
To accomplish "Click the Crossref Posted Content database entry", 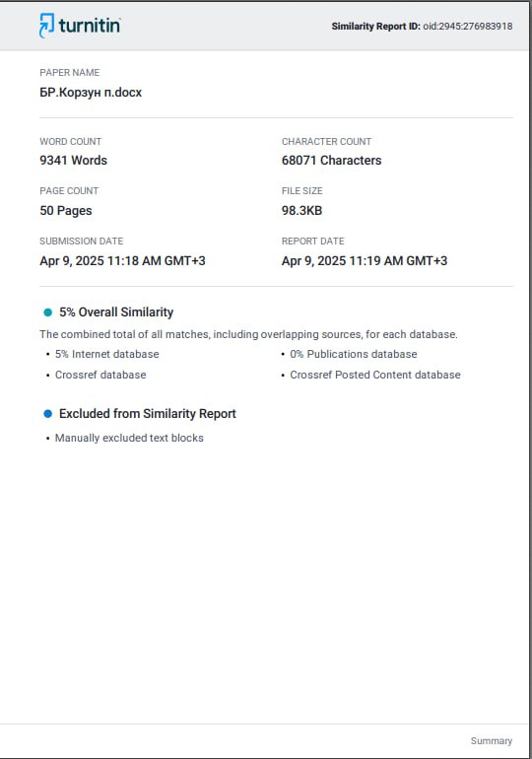I will (x=374, y=375).
